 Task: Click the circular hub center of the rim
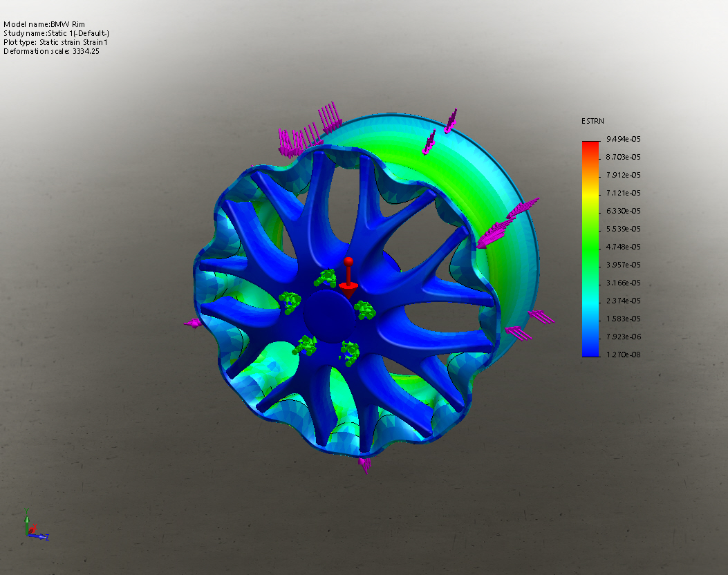click(329, 317)
